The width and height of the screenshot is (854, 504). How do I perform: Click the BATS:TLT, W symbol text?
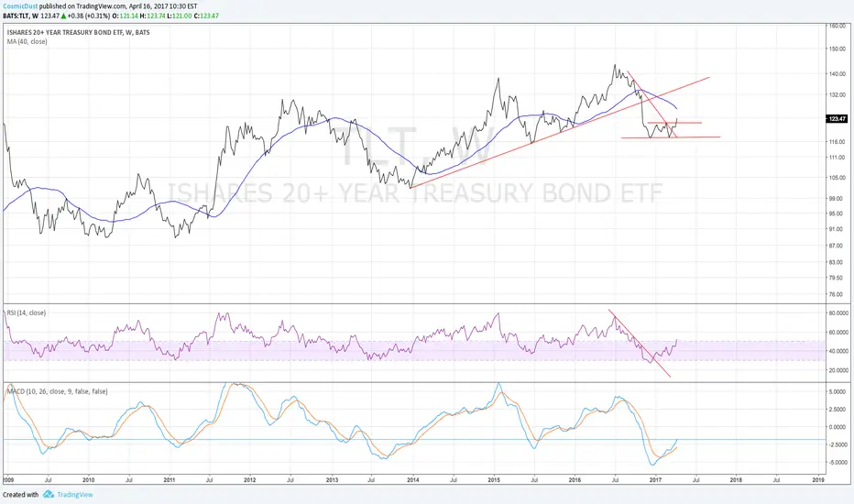(x=20, y=16)
